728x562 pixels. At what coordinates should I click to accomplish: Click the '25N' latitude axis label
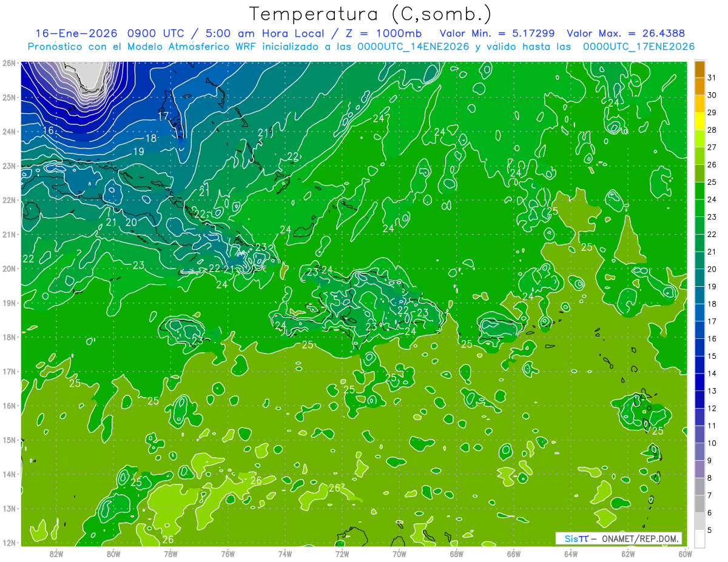9,97
